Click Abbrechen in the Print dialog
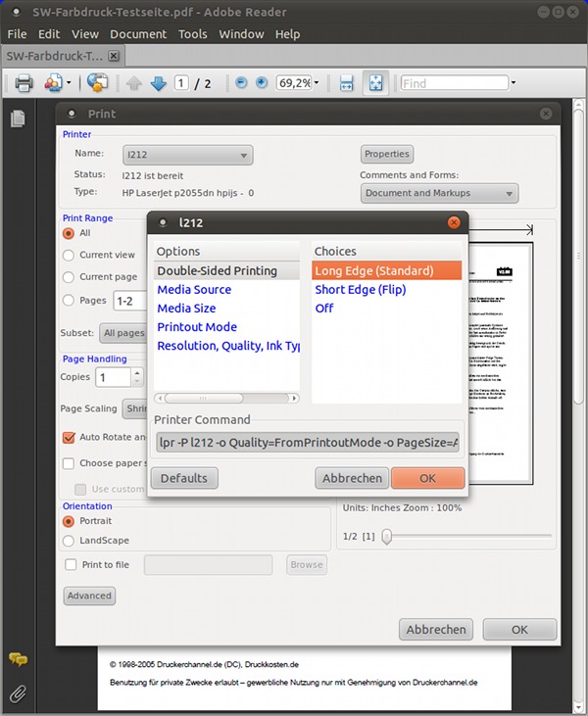Viewport: 588px width, 716px height. click(x=436, y=630)
